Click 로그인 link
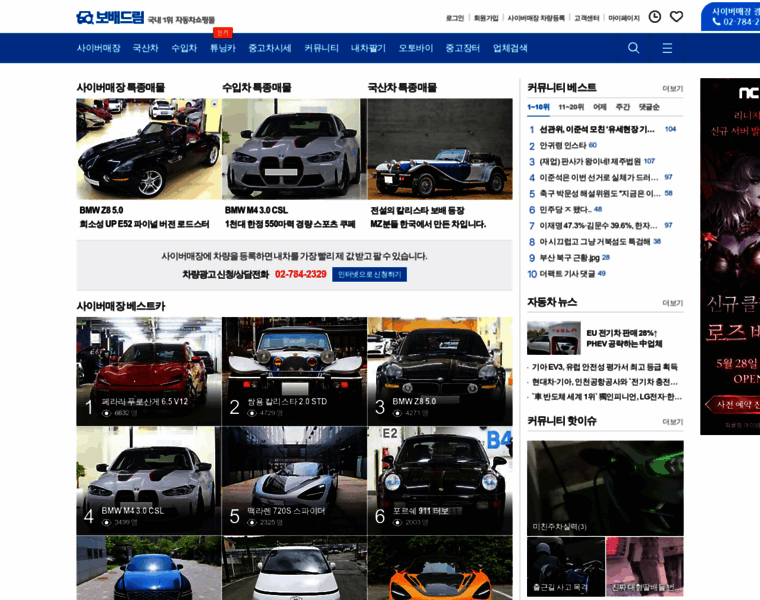The image size is (760, 600). [x=455, y=18]
